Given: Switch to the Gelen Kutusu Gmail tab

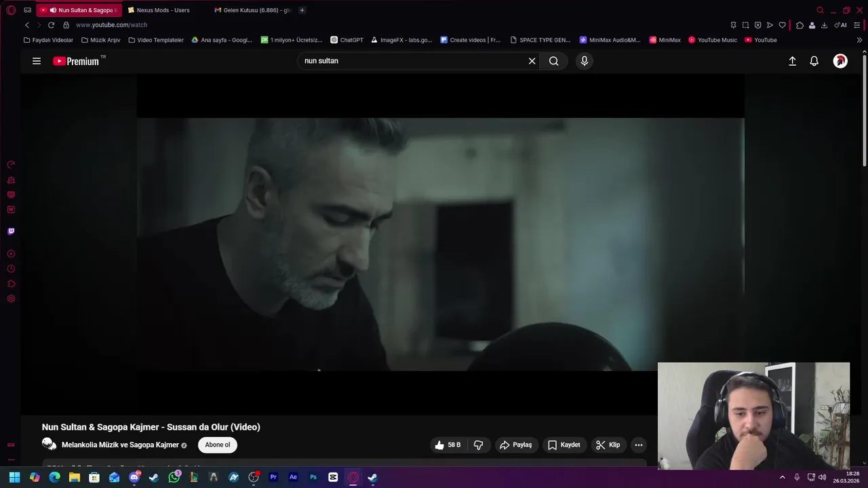Looking at the screenshot, I should point(252,10).
